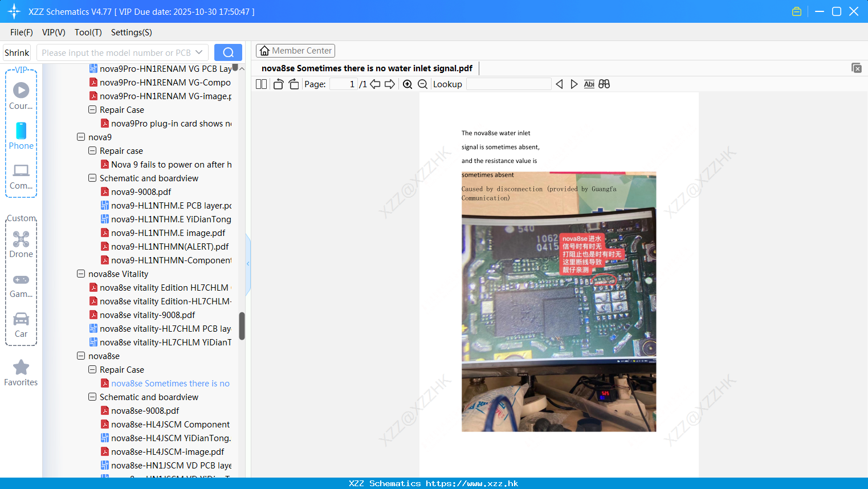Open the Courses section in the sidebar
868x489 pixels.
coord(21,96)
